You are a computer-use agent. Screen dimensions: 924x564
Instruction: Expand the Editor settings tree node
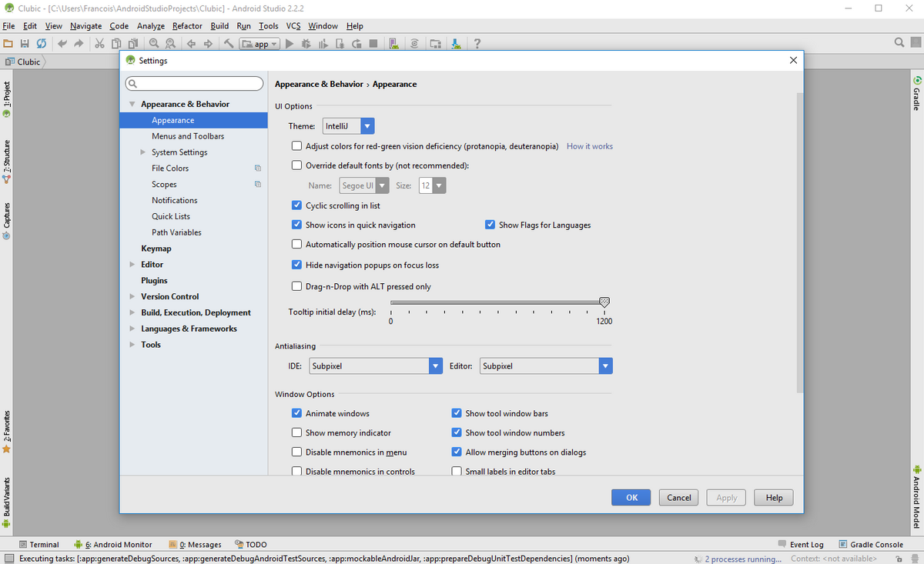132,265
